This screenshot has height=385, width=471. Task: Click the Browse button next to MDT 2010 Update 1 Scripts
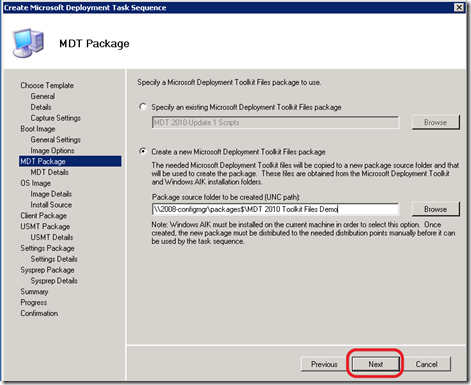pos(436,122)
